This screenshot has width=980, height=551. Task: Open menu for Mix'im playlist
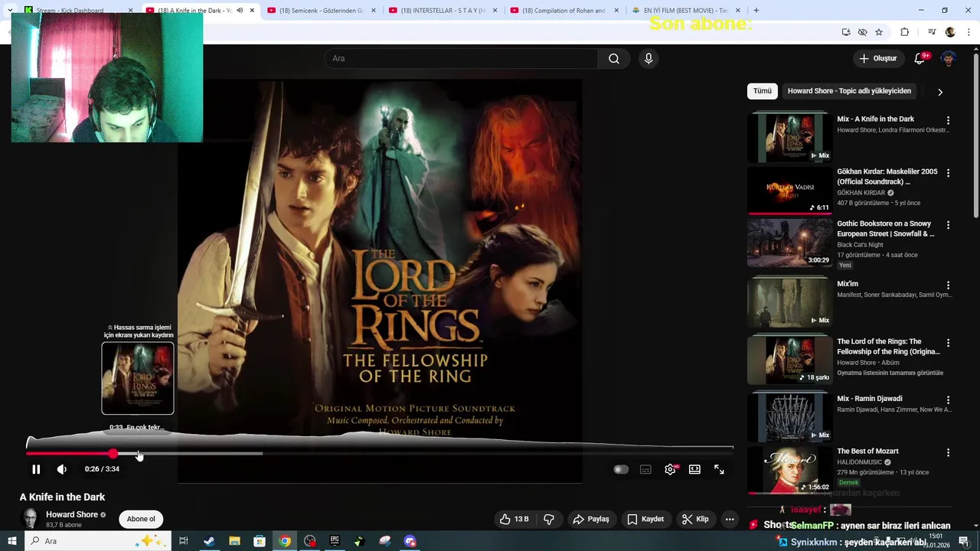(x=948, y=285)
